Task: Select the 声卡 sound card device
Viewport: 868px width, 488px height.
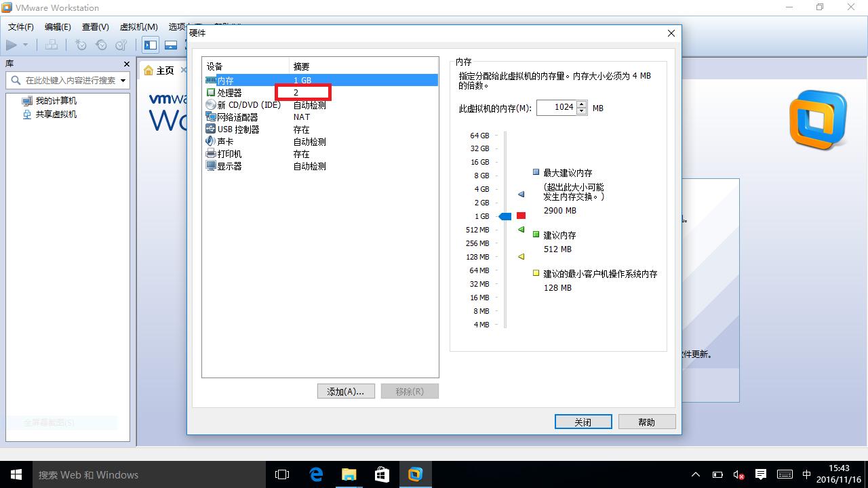Action: (224, 141)
